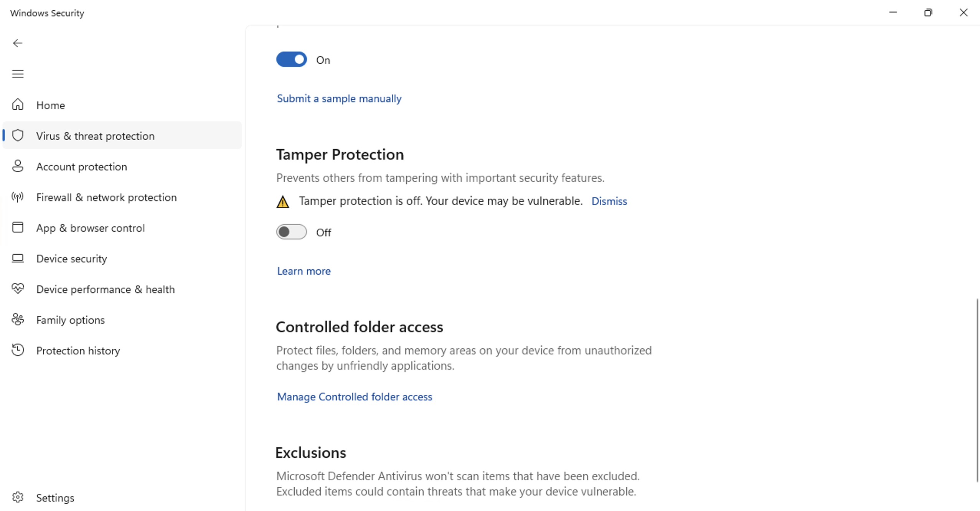The image size is (980, 511).
Task: Go back using the back arrow
Action: coord(18,43)
